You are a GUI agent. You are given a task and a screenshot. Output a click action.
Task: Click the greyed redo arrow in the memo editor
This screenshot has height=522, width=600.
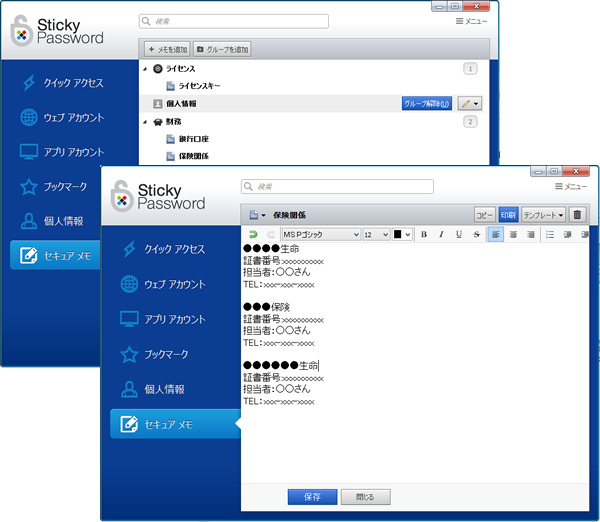(x=271, y=234)
